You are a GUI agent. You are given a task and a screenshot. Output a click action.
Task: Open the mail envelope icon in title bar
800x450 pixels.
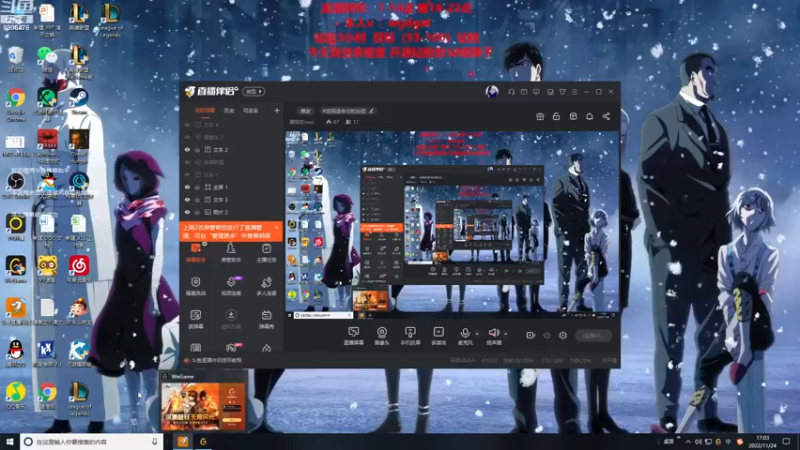pos(524,92)
